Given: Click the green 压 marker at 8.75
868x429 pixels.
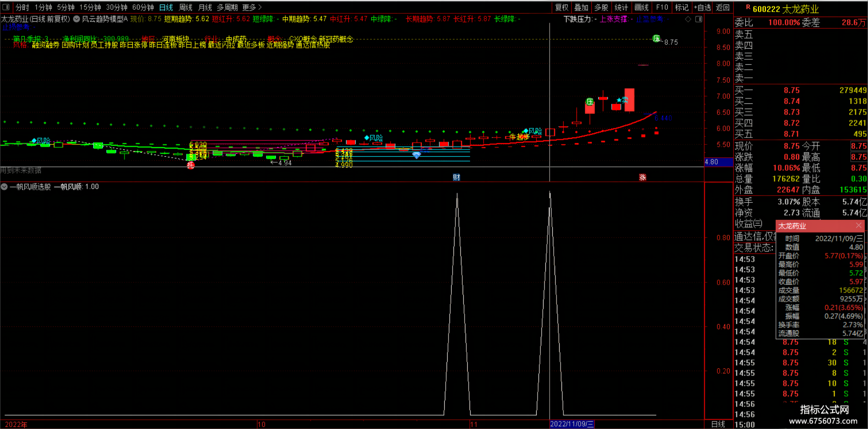Looking at the screenshot, I should 657,39.
